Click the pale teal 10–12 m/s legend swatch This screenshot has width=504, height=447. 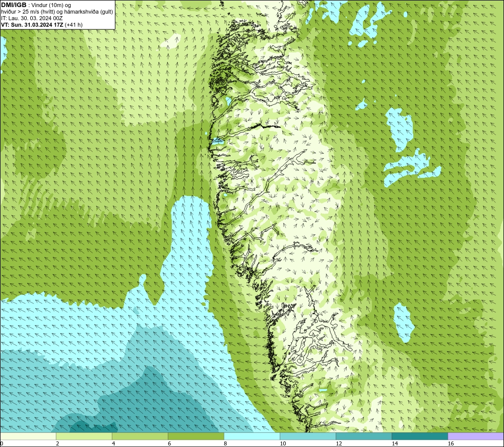(307, 436)
